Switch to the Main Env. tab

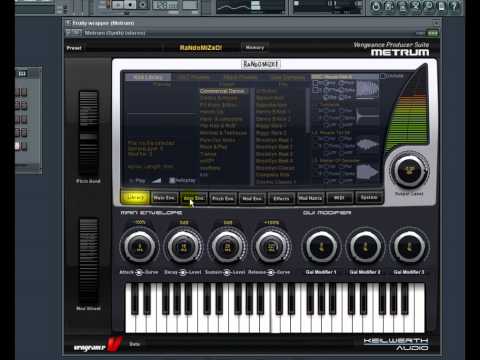(164, 198)
